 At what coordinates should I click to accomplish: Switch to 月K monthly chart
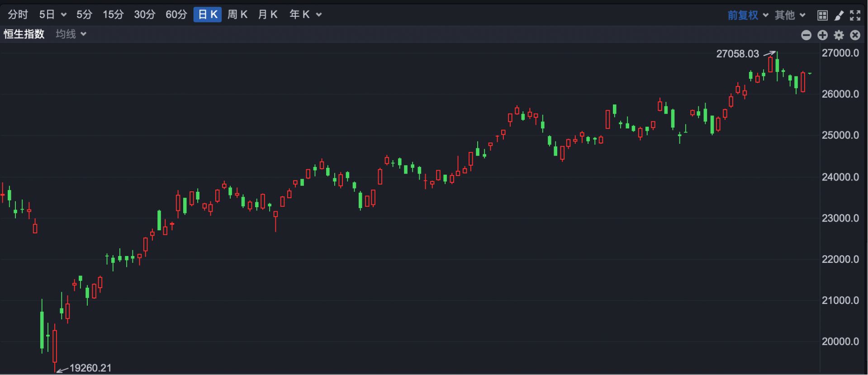267,15
